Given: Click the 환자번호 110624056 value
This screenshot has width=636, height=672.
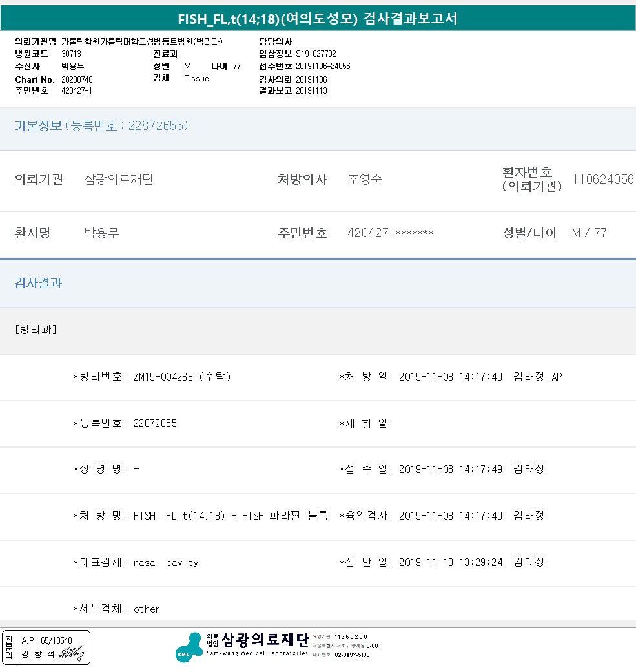Looking at the screenshot, I should point(603,180).
